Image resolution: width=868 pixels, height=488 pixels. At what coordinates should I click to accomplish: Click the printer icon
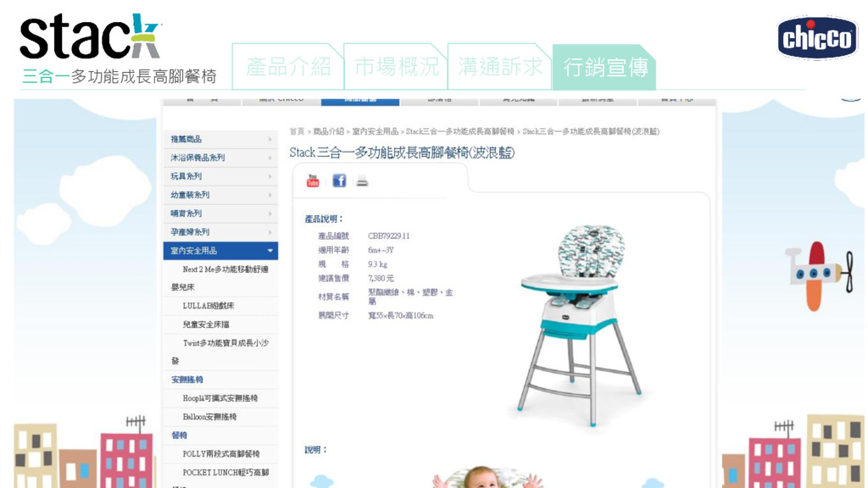tap(362, 181)
